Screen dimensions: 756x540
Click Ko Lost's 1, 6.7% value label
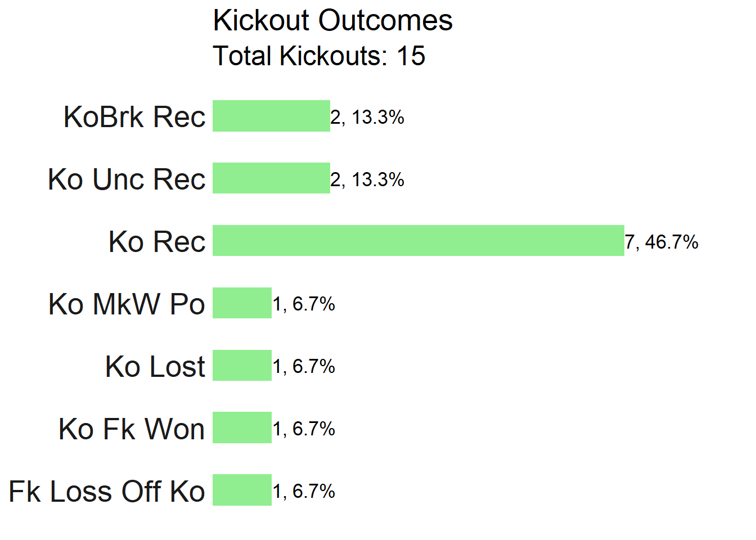tap(304, 367)
